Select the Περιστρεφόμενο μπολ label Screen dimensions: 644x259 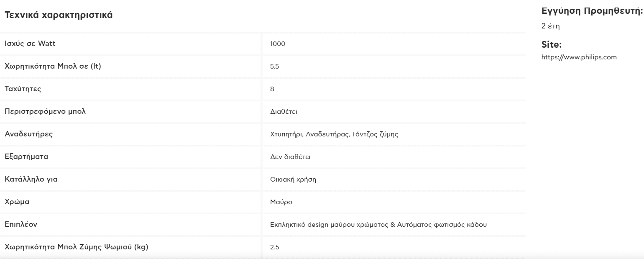click(x=45, y=111)
